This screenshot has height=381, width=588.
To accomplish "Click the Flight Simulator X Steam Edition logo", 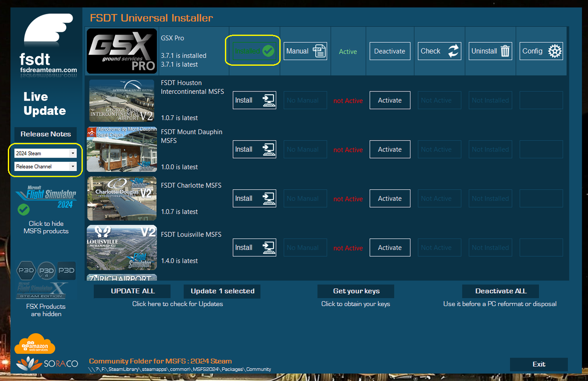I will point(42,290).
